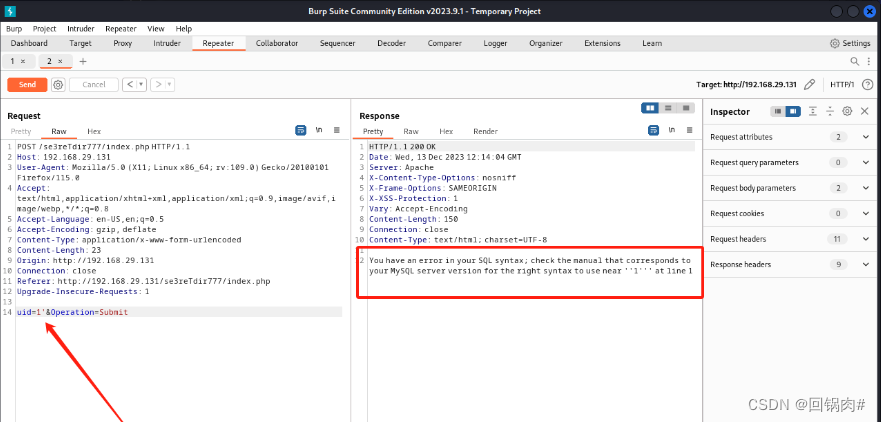Show Response in Hex view
This screenshot has width=881, height=422.
(x=446, y=131)
